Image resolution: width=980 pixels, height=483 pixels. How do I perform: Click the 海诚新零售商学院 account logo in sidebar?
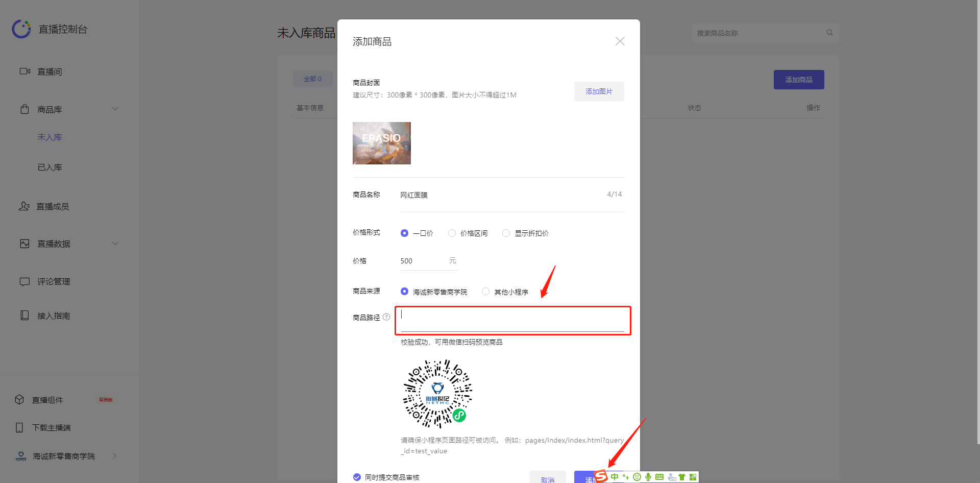[x=21, y=456]
